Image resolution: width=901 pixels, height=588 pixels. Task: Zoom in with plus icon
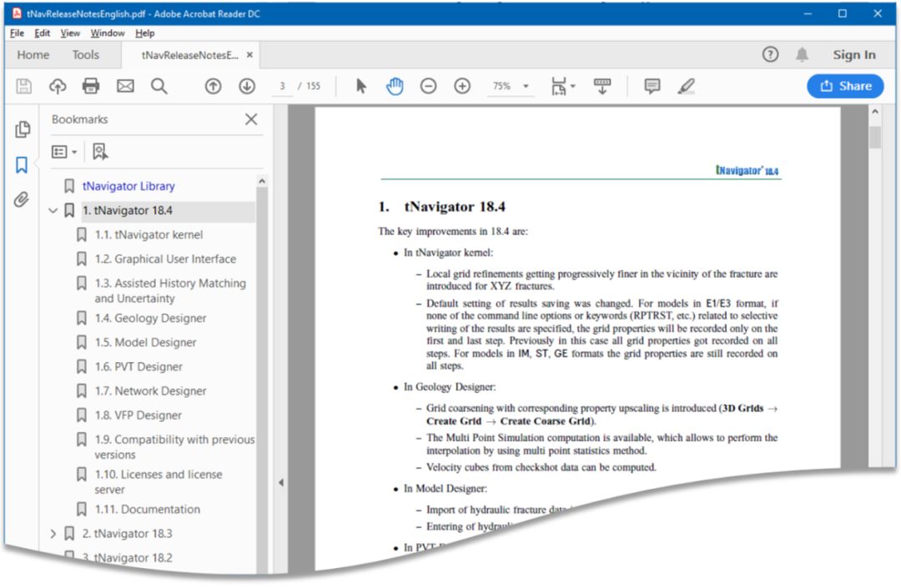coord(462,86)
